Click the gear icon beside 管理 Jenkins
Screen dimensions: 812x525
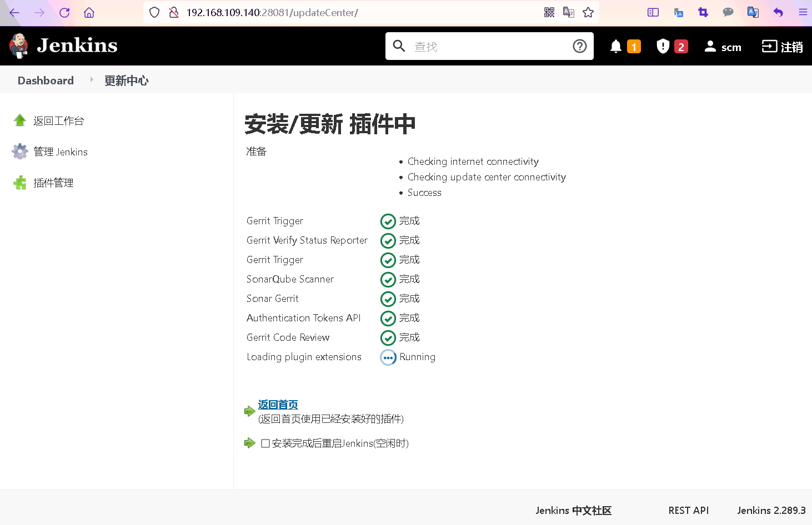point(20,152)
